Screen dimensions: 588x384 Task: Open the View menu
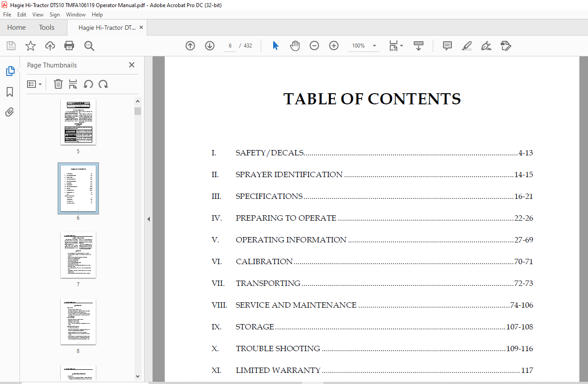click(38, 15)
